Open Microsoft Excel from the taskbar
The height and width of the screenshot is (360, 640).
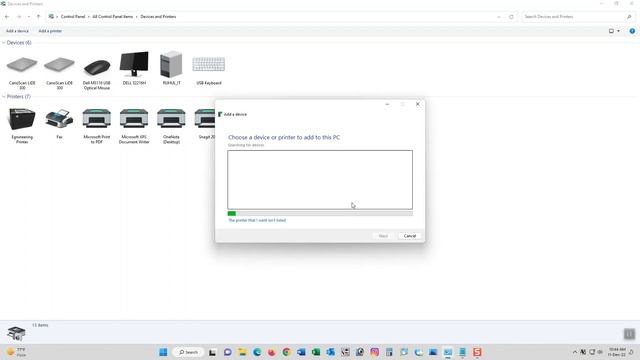click(316, 352)
